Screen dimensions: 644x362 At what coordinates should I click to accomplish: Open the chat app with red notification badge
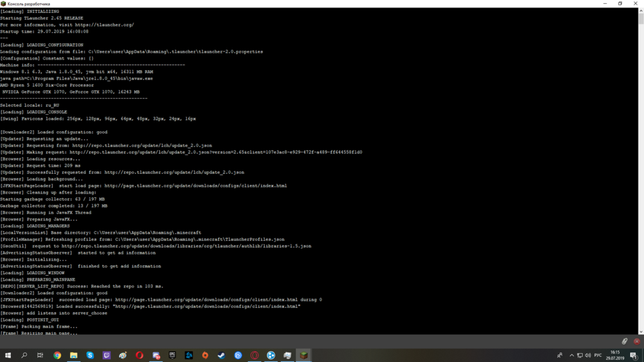click(x=156, y=355)
